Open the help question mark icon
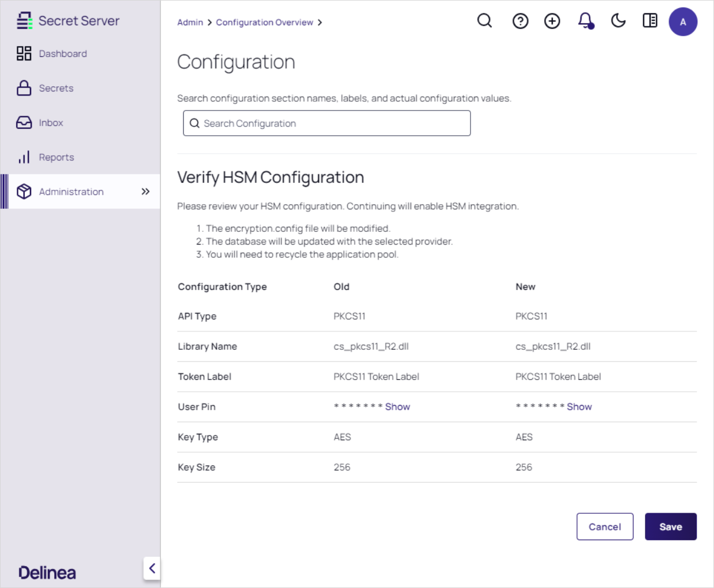Viewport: 714px width, 588px height. (x=520, y=21)
